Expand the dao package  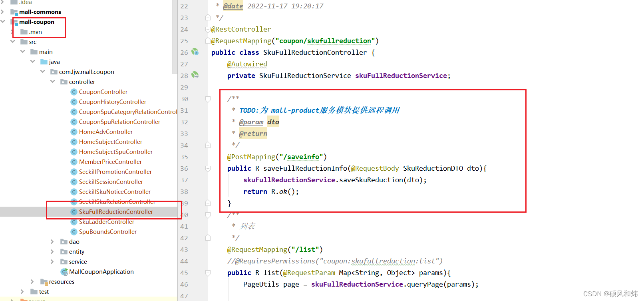tap(52, 242)
